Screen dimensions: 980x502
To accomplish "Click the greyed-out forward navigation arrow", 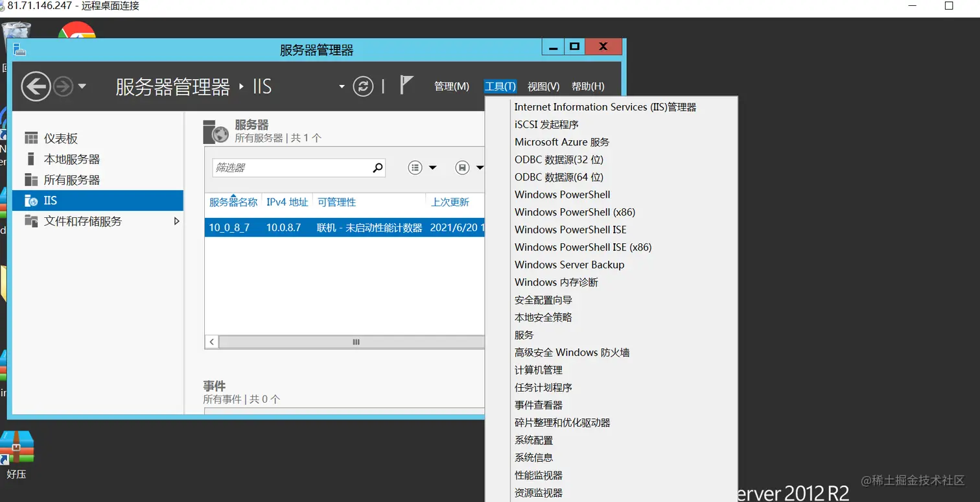I will [x=63, y=86].
